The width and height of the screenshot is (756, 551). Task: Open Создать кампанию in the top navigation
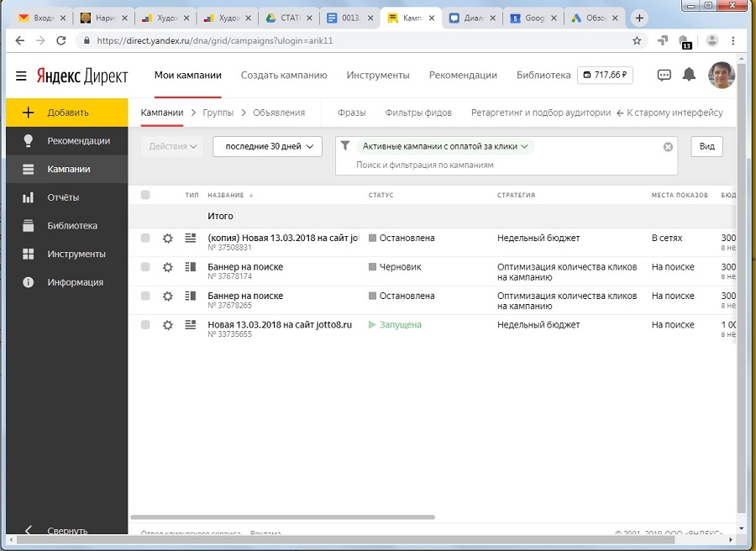(284, 76)
